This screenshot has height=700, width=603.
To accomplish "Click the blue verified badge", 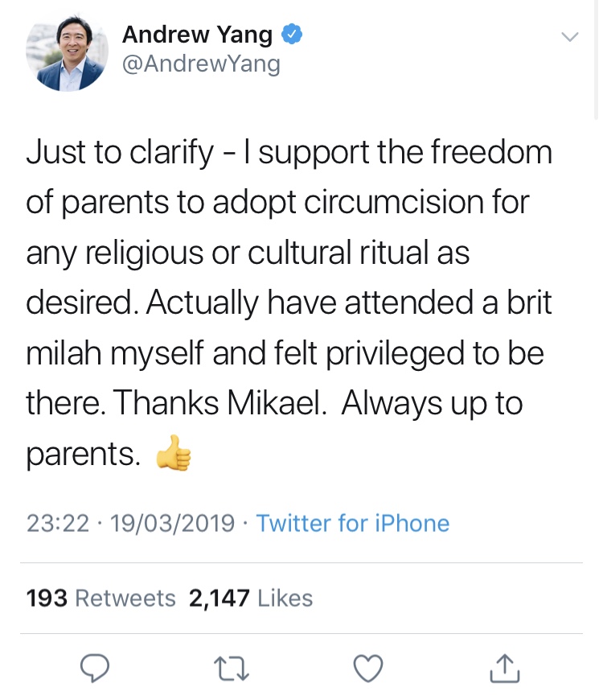I will tap(291, 35).
